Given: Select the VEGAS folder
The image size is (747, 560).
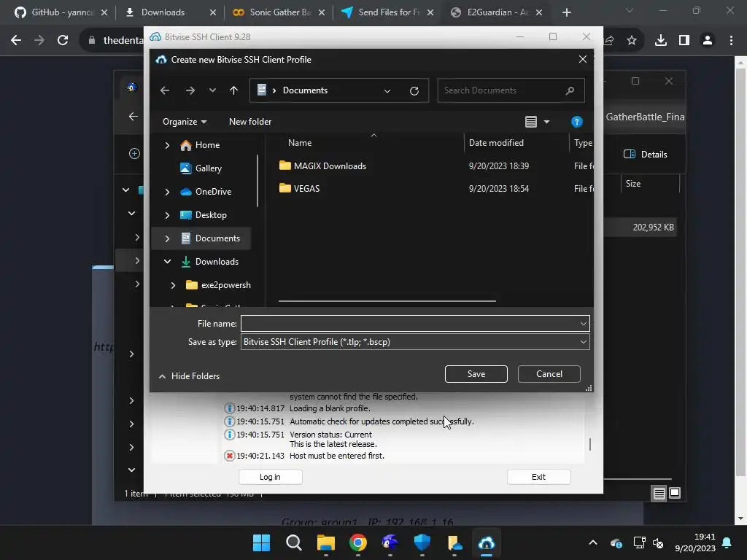Looking at the screenshot, I should [x=306, y=189].
